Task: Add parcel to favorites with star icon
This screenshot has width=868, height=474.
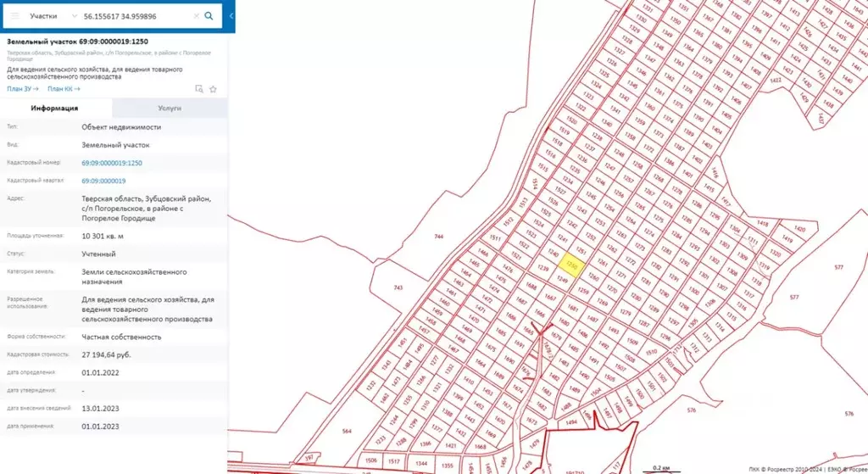Action: point(214,88)
